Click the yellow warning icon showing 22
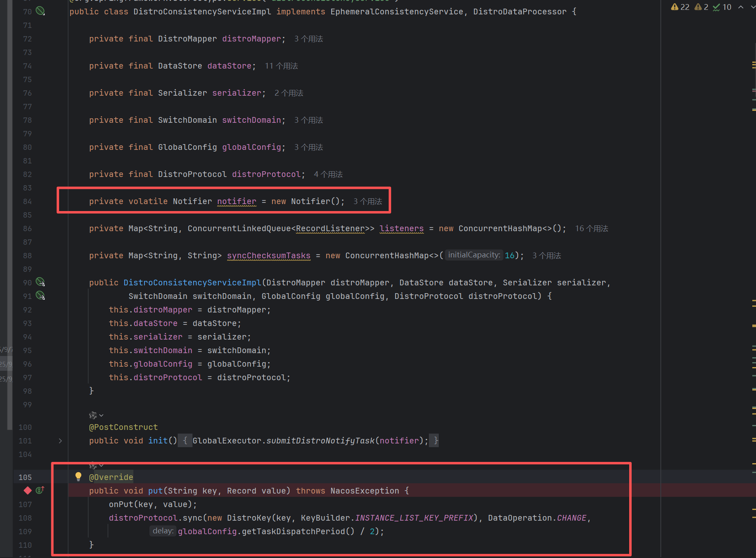The height and width of the screenshot is (558, 756). tap(680, 7)
